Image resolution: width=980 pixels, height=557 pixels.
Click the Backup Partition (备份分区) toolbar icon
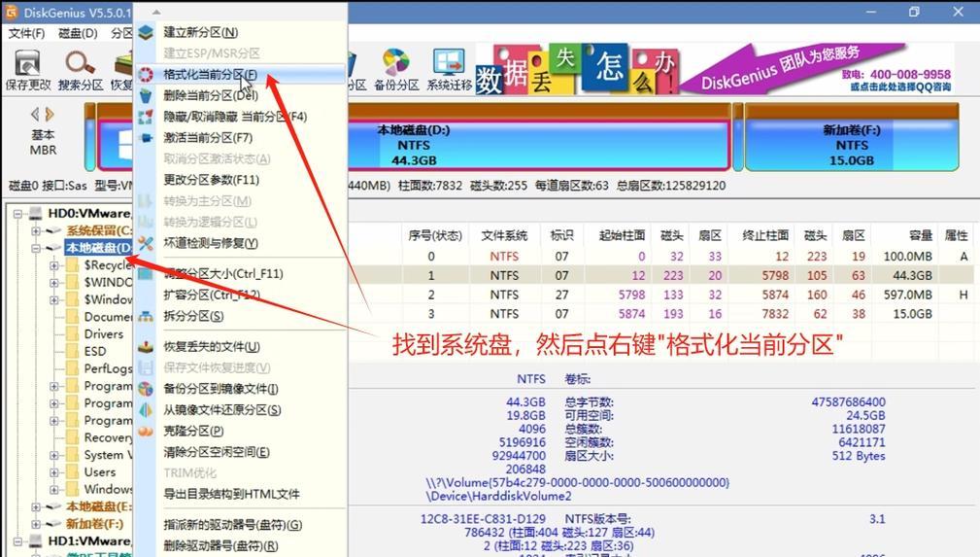tap(396, 70)
